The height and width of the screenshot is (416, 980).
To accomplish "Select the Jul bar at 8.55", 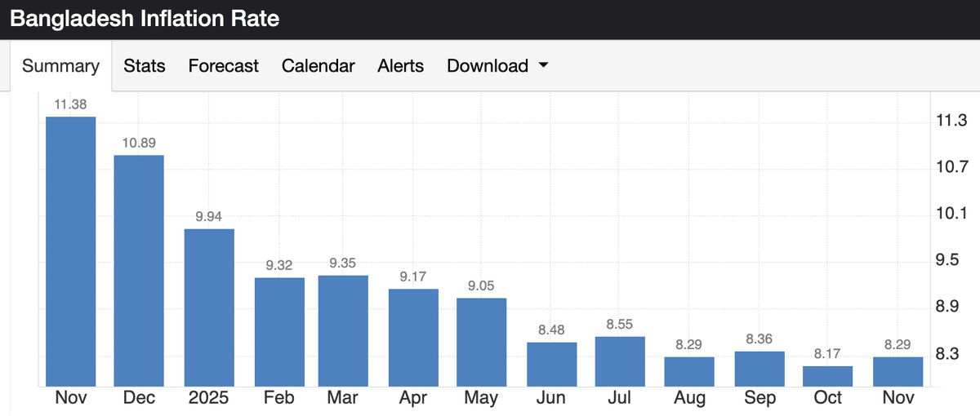I will pyautogui.click(x=620, y=361).
